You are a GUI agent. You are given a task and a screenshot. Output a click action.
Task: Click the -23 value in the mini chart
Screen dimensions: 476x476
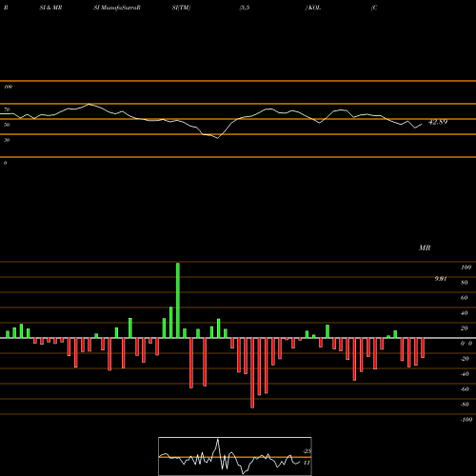click(x=307, y=451)
